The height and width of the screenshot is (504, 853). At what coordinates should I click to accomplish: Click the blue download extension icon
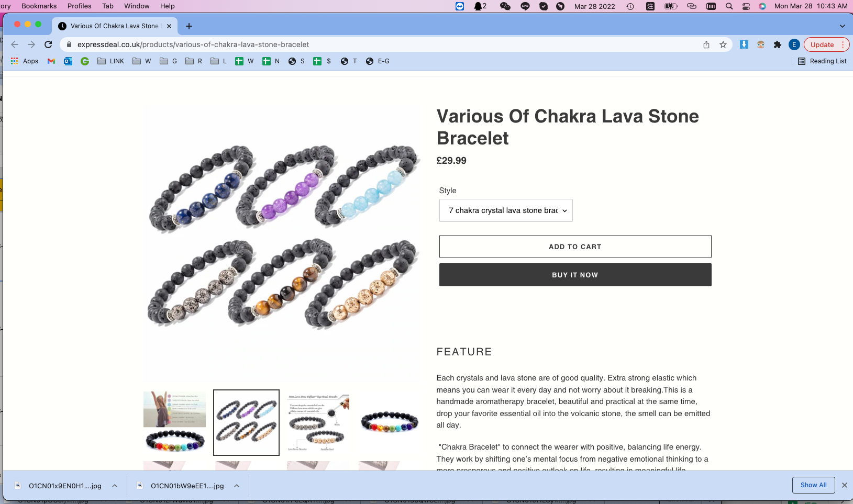pos(744,44)
